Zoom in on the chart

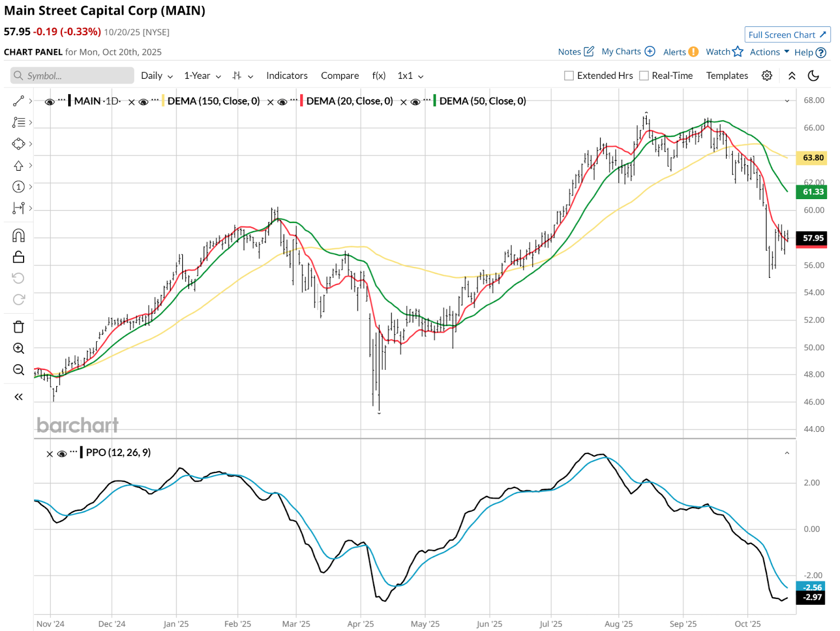point(18,348)
